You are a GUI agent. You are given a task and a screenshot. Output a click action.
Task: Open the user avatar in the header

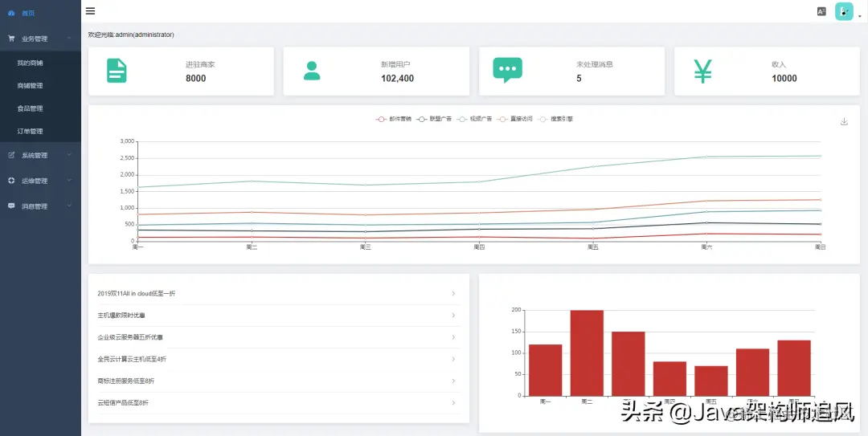[844, 11]
